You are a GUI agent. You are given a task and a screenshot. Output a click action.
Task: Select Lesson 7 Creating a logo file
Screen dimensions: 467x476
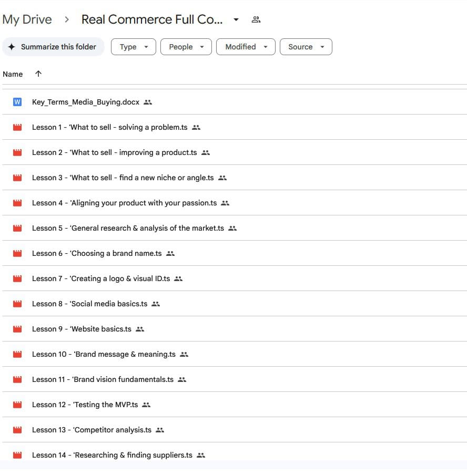pyautogui.click(x=101, y=278)
